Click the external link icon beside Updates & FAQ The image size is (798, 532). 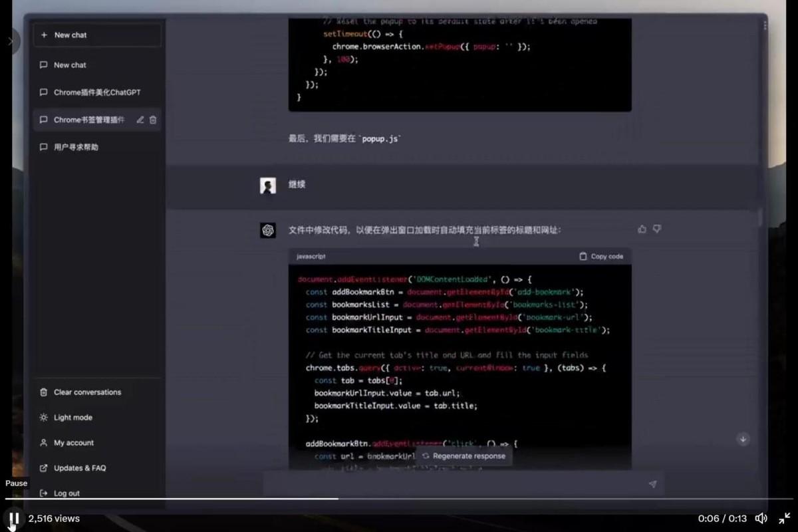(43, 468)
